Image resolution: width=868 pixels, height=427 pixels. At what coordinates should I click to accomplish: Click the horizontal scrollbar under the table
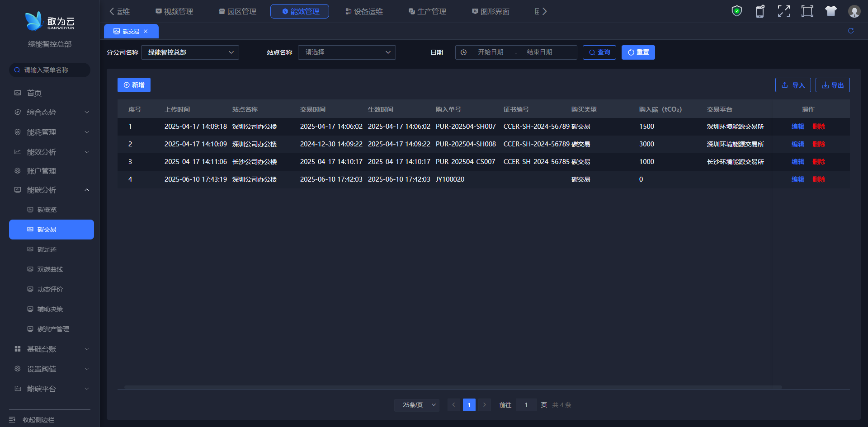coord(452,387)
